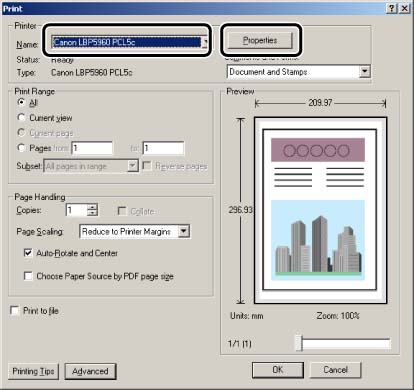Click the 'Units: mm' label
Image resolution: width=414 pixels, height=390 pixels.
pos(247,316)
